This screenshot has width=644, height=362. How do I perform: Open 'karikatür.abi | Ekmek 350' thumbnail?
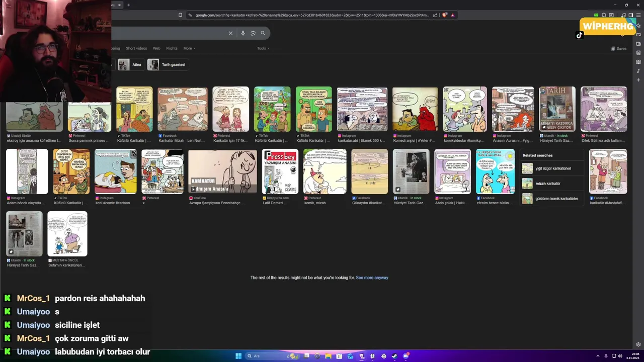(x=362, y=109)
